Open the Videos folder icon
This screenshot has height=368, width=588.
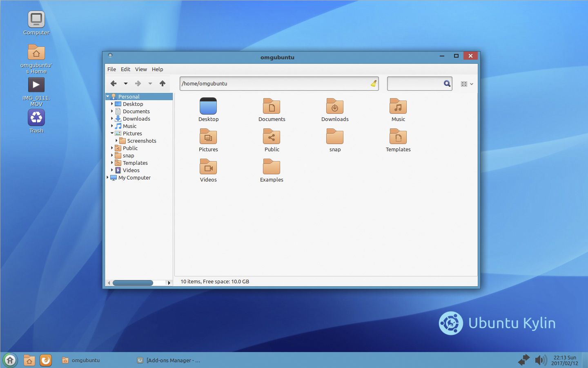pyautogui.click(x=208, y=167)
